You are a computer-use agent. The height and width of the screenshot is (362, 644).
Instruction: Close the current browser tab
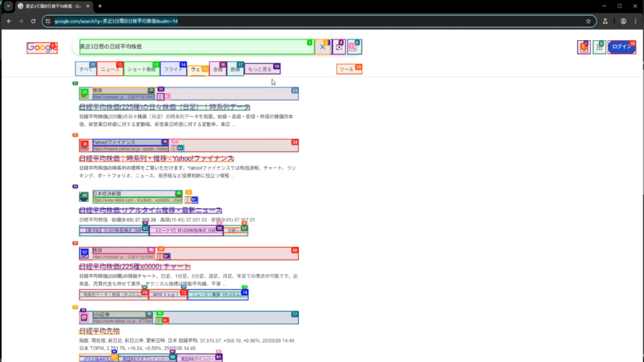point(87,6)
